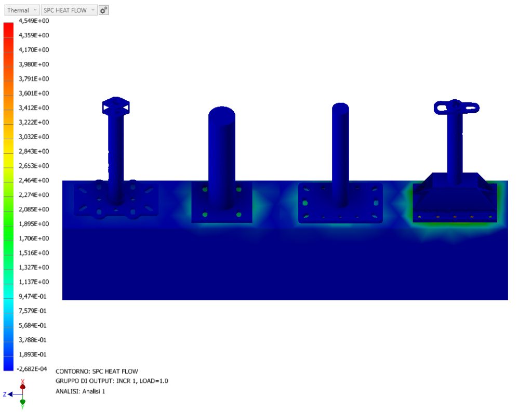532x412 pixels.
Task: Select legend value 4,170E+00
Action: [x=34, y=50]
